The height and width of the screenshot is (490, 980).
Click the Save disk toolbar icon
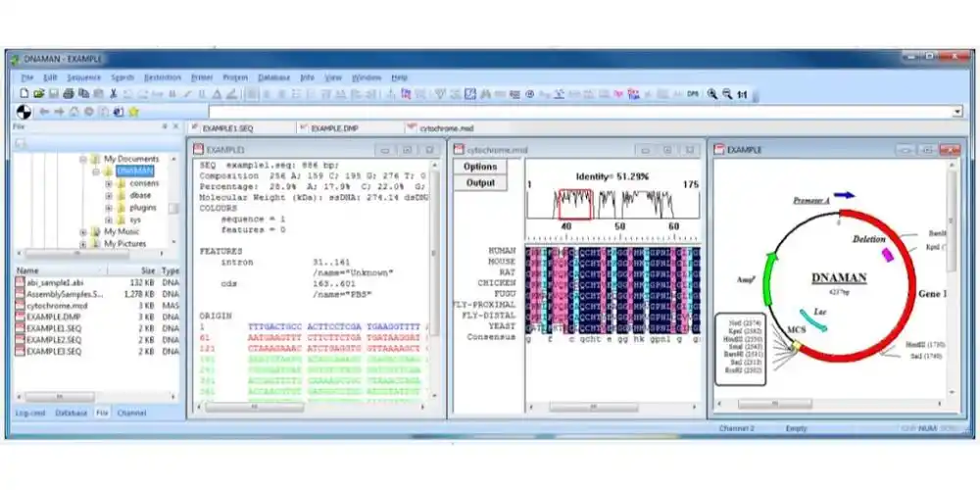[x=54, y=94]
